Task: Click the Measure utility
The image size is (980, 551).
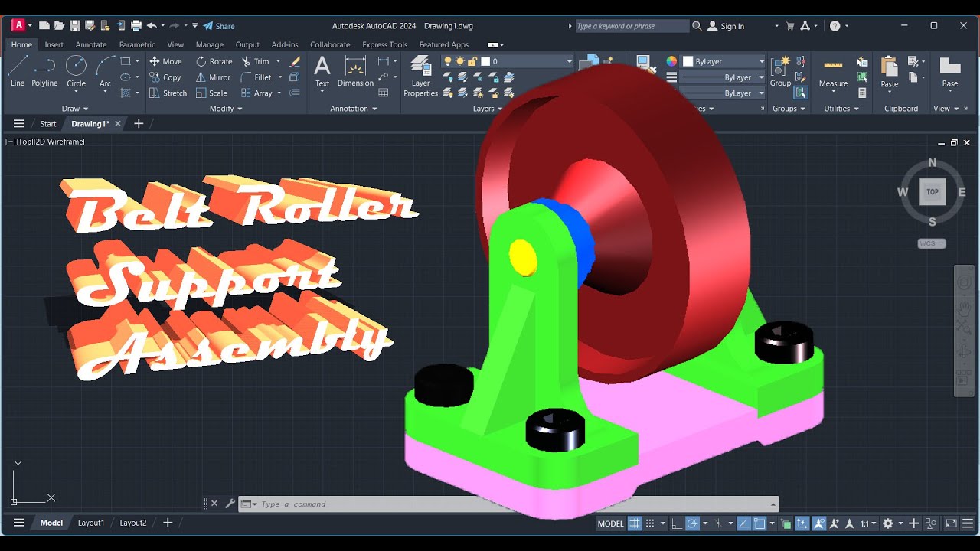Action: (x=833, y=72)
